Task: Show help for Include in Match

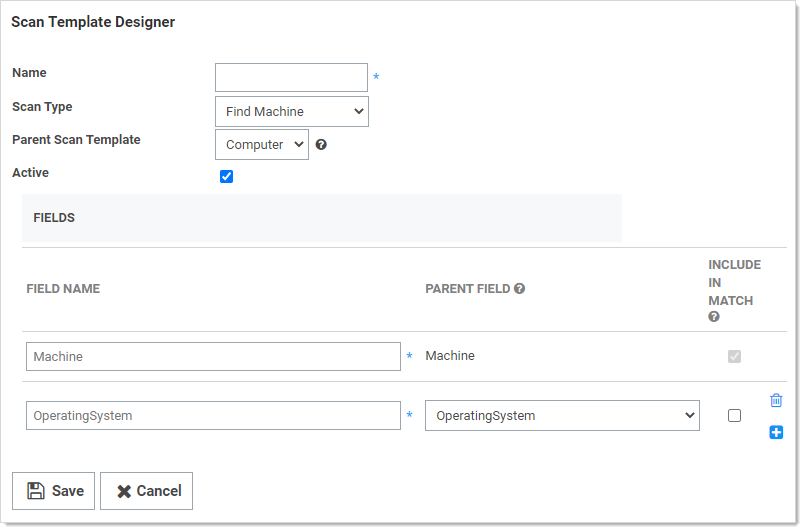Action: (714, 317)
